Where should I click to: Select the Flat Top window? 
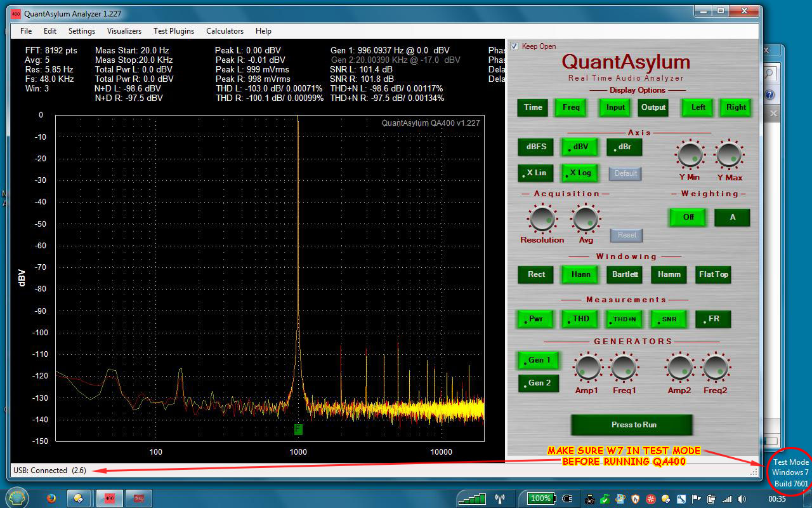click(x=713, y=274)
